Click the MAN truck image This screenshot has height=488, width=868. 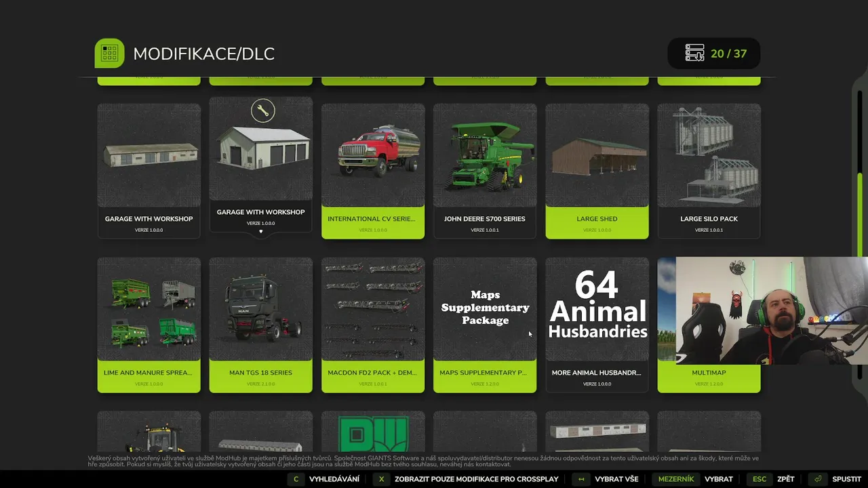click(262, 310)
